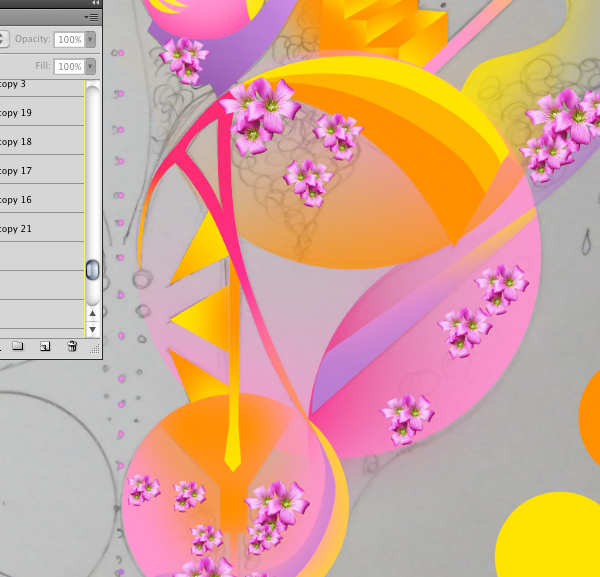Image resolution: width=600 pixels, height=577 pixels.
Task: Click the layers list scroll-up arrow
Action: (x=93, y=313)
